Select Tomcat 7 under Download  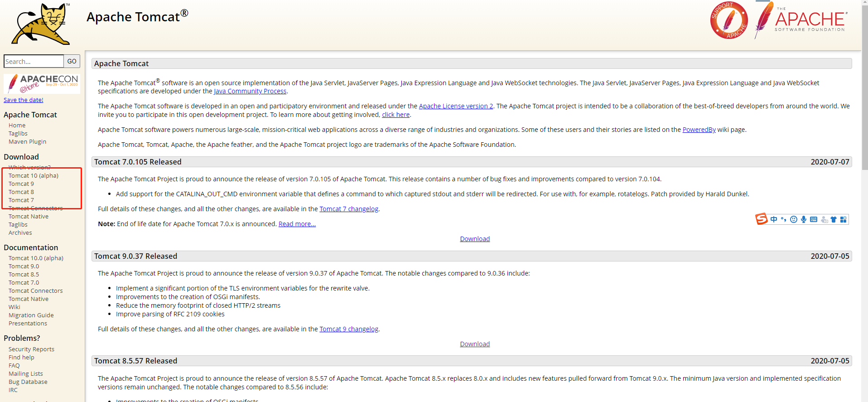click(x=21, y=200)
